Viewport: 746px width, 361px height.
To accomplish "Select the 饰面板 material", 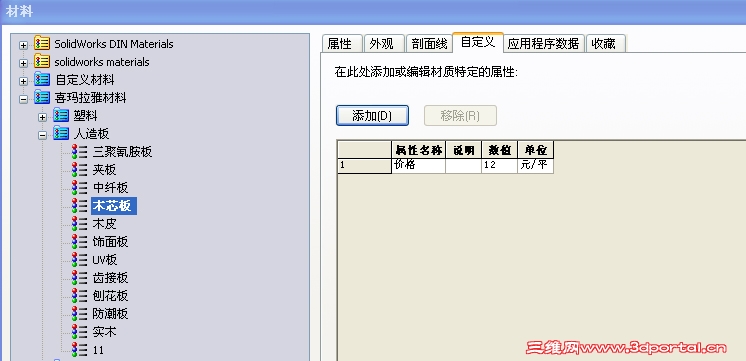I will coord(110,242).
